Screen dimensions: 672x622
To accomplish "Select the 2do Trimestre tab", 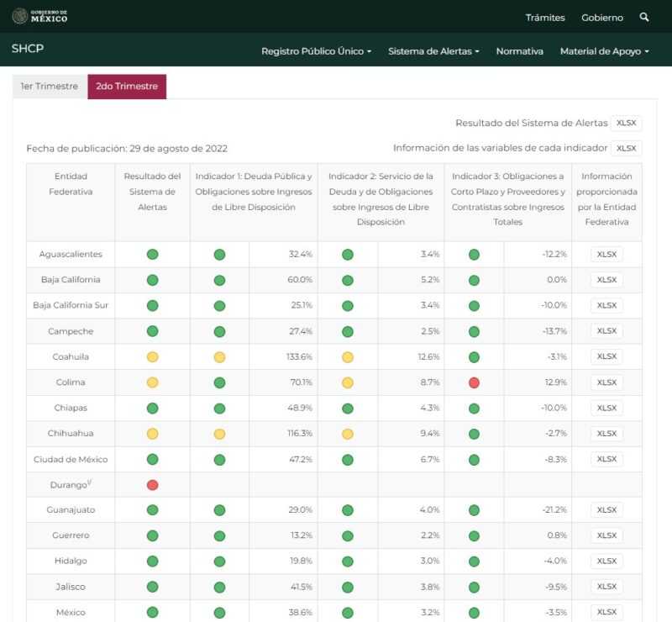I will [127, 87].
